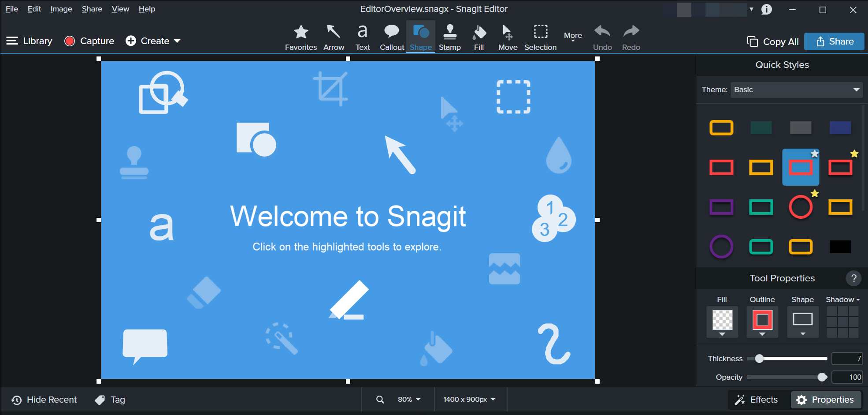This screenshot has height=415, width=868.
Task: Open the canvas zoom level dropdown
Action: [x=408, y=400]
